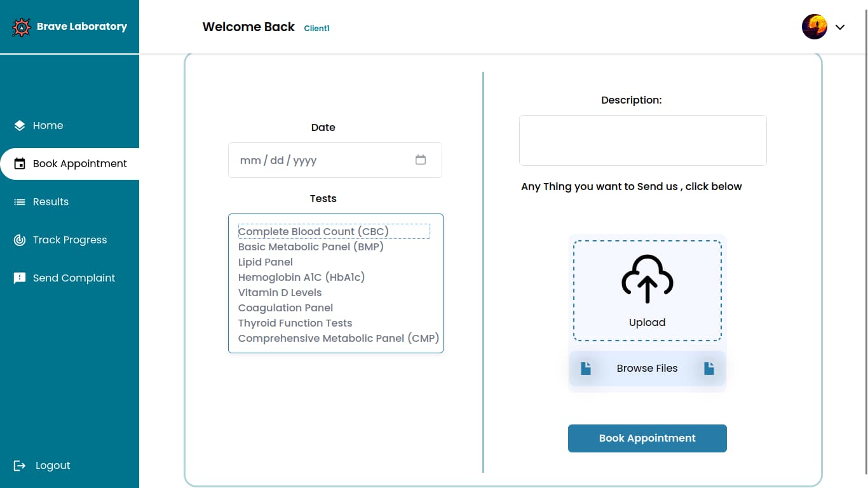
Task: Click the Brave Laboratory gear logo
Action: (x=21, y=27)
